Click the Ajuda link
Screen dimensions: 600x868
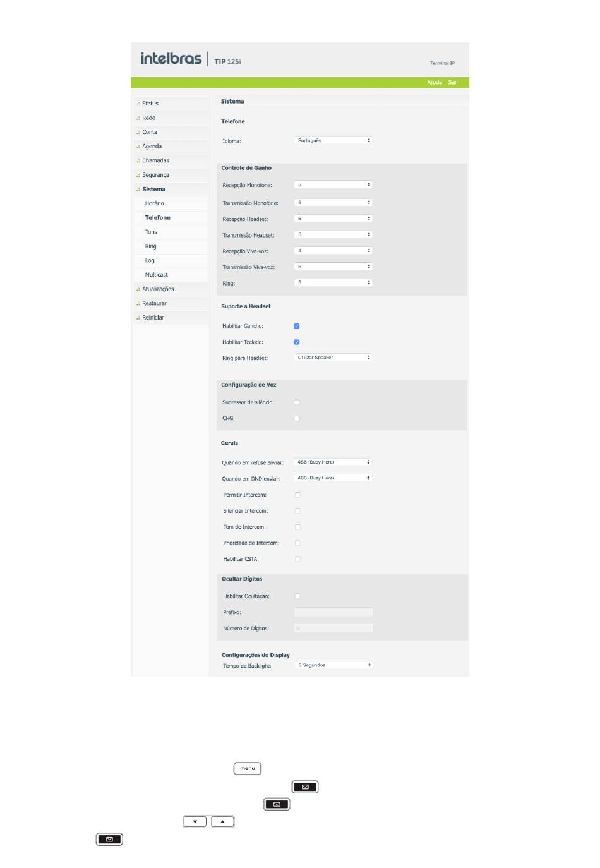[435, 82]
